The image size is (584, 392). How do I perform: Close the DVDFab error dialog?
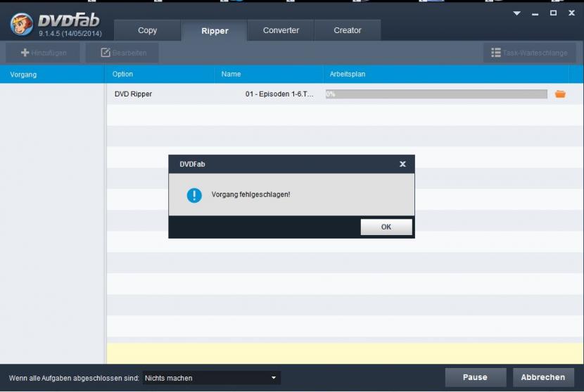coord(402,164)
